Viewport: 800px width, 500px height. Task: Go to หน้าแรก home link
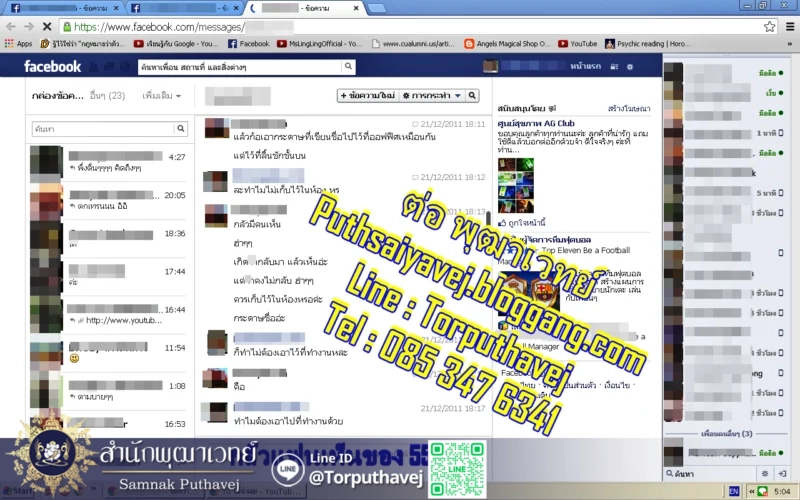click(585, 66)
